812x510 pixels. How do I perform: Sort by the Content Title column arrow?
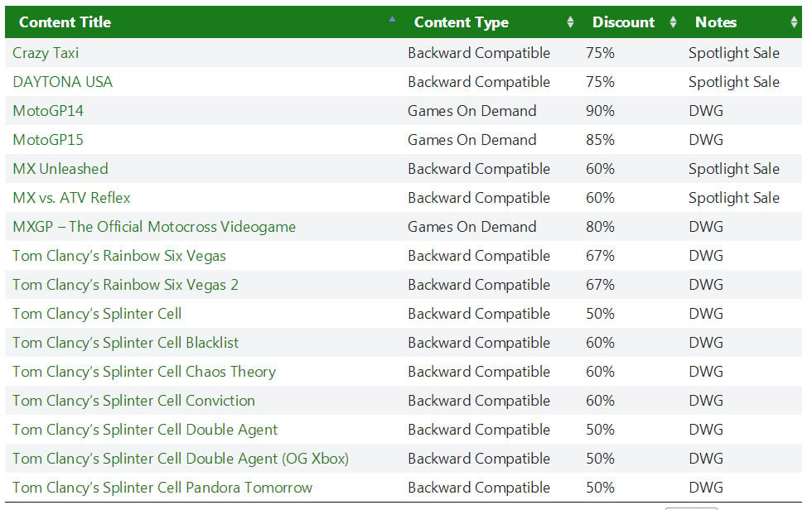[392, 19]
